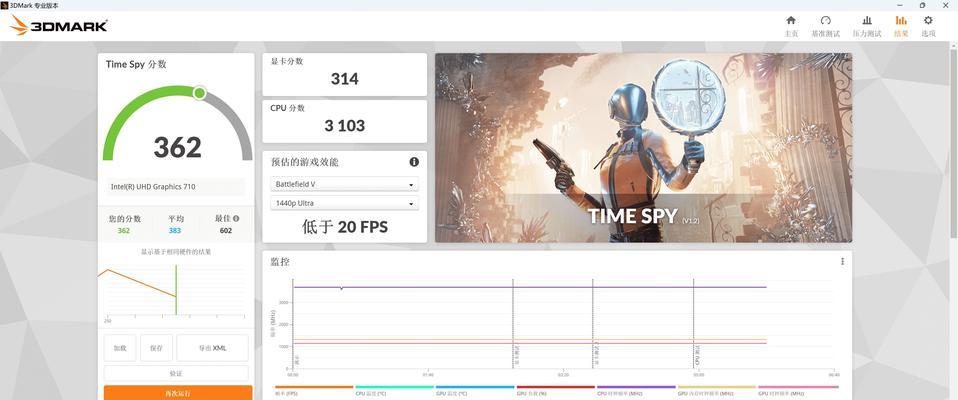Toggle the GPU 温度 (°C) blue legend

pyautogui.click(x=475, y=391)
